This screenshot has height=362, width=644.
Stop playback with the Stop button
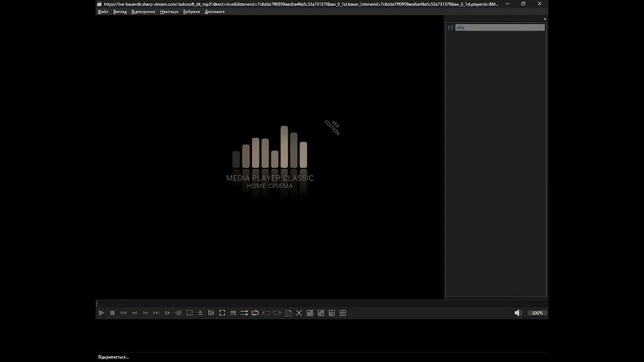pyautogui.click(x=112, y=313)
